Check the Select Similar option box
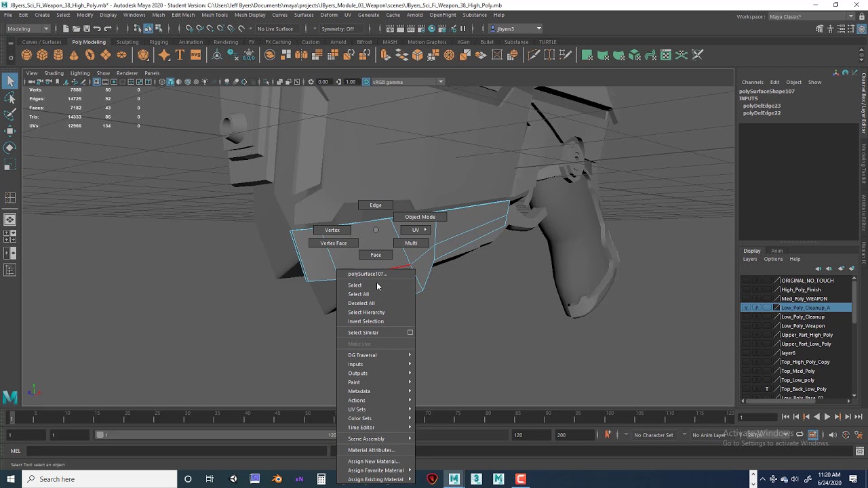 click(x=410, y=333)
